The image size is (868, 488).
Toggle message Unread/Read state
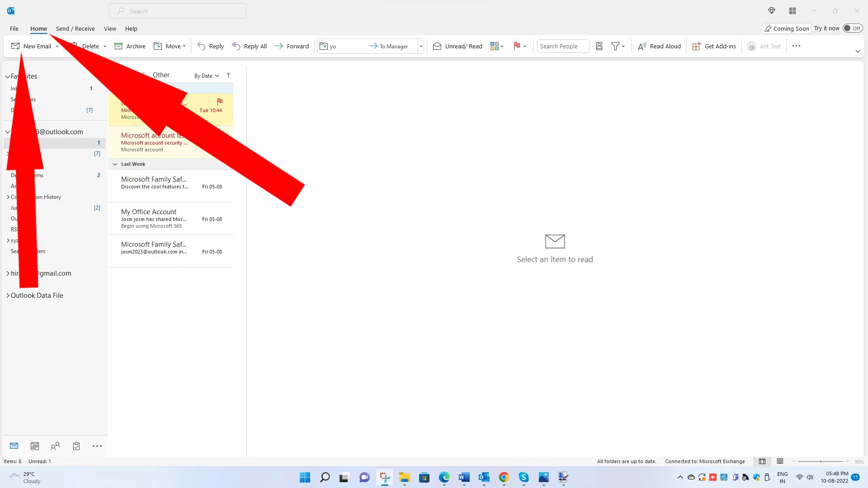[x=457, y=46]
